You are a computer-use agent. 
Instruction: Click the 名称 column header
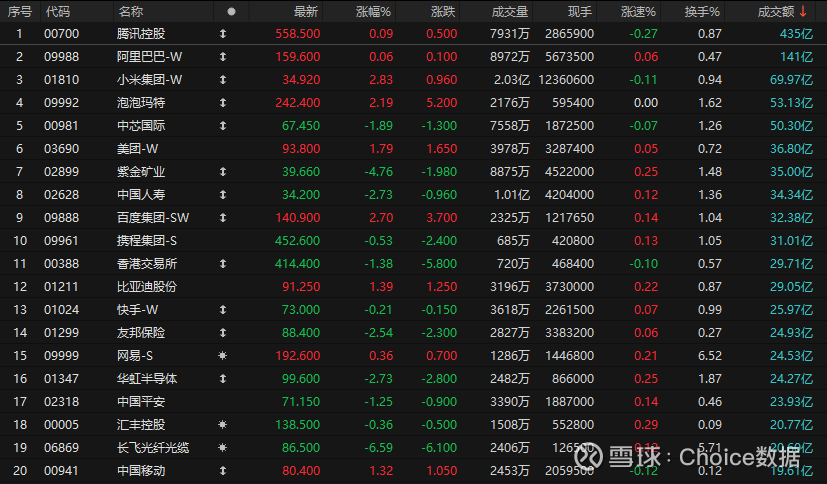[x=131, y=12]
